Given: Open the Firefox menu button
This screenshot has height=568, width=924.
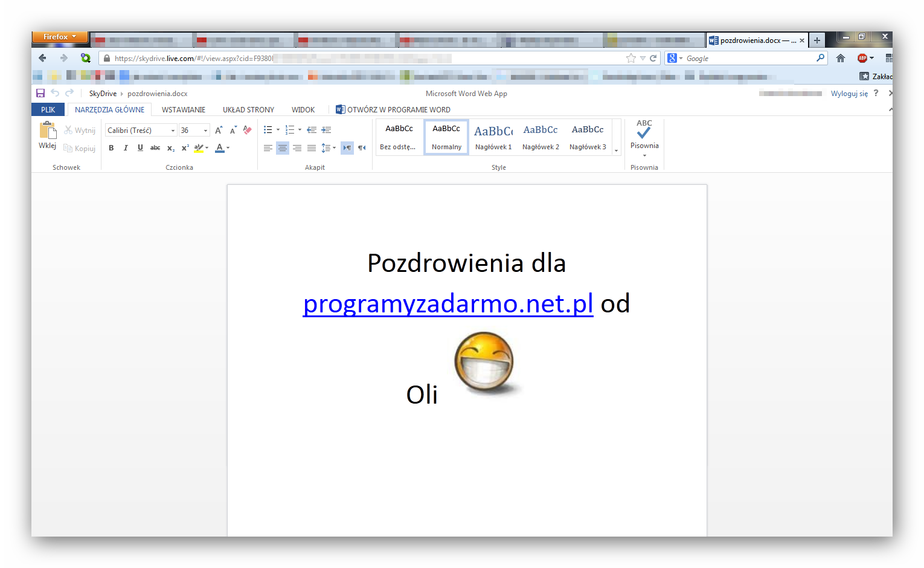Looking at the screenshot, I should tap(60, 37).
